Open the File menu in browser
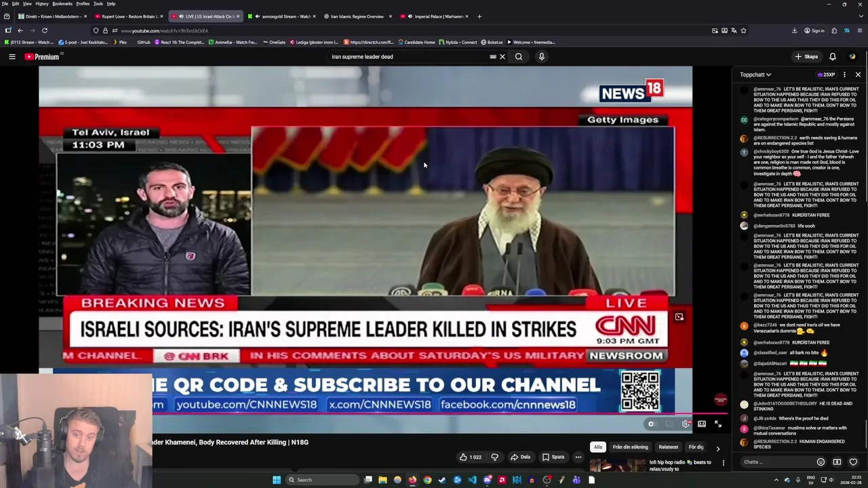This screenshot has width=868, height=488. (5, 3)
